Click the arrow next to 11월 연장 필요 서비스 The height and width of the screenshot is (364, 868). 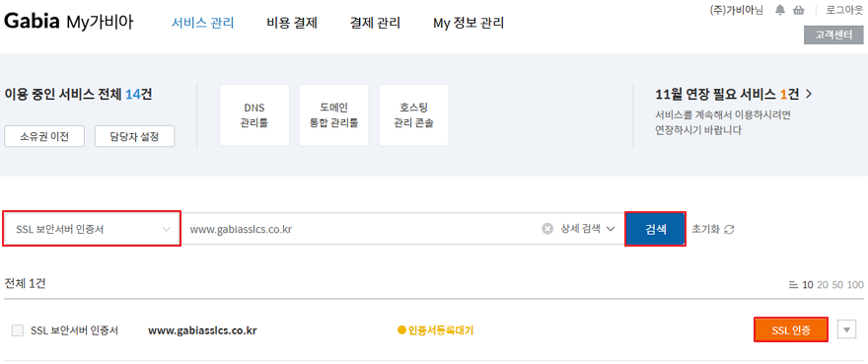[x=809, y=94]
